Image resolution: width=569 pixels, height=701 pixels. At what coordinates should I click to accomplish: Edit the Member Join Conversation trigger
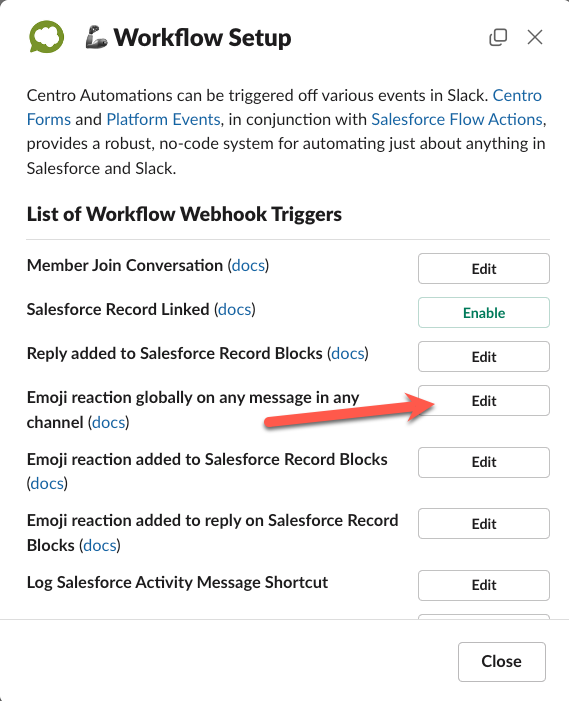point(484,269)
